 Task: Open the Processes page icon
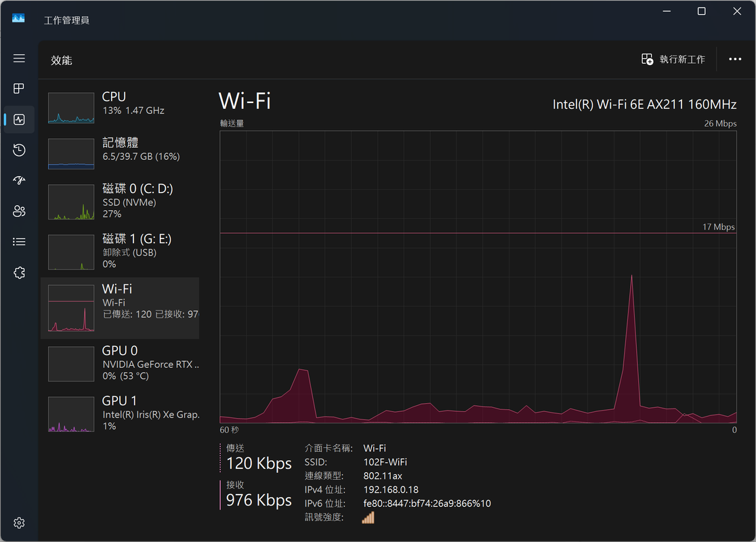pos(19,89)
